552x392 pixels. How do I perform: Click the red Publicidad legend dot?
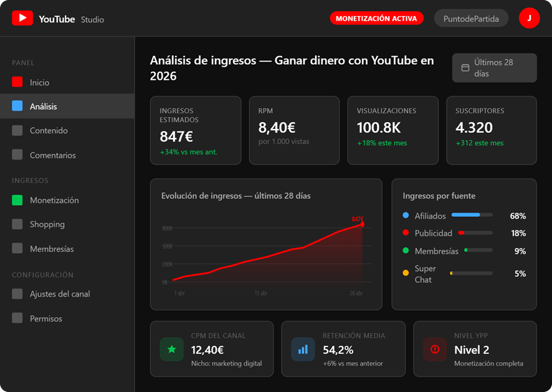406,232
